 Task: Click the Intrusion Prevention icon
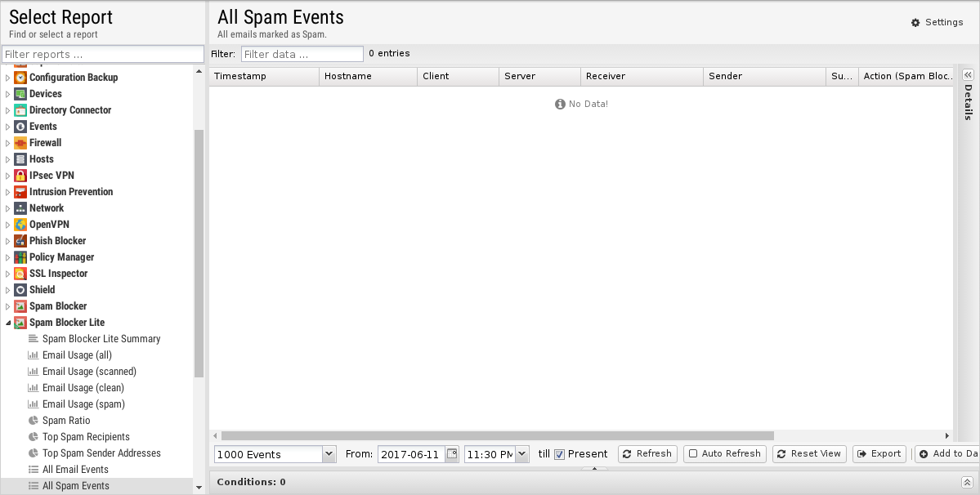click(20, 192)
